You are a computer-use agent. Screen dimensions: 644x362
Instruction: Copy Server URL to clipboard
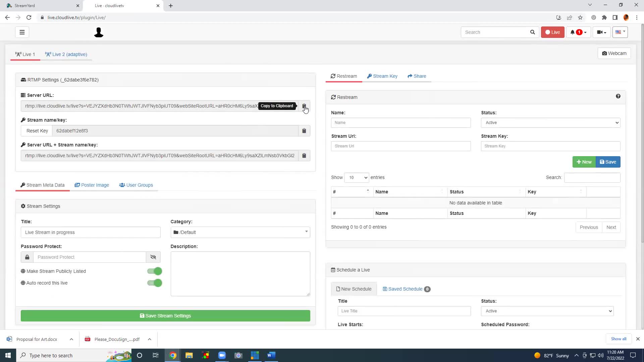pos(304,106)
